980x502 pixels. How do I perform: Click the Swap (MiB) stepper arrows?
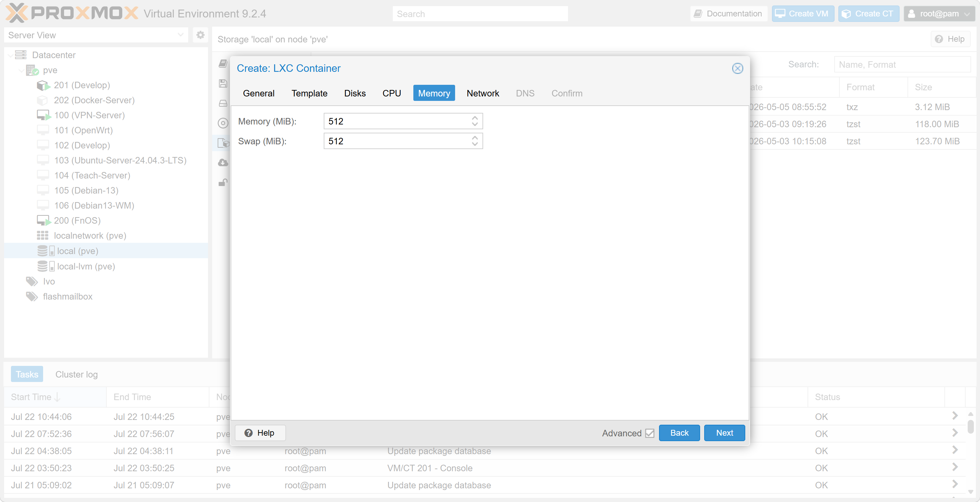(474, 141)
